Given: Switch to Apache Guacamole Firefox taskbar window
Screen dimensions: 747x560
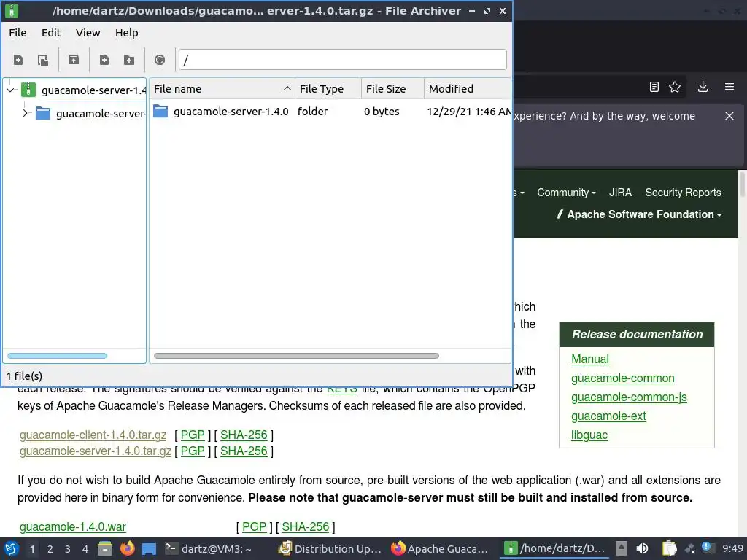Looking at the screenshot, I should click(440, 548).
